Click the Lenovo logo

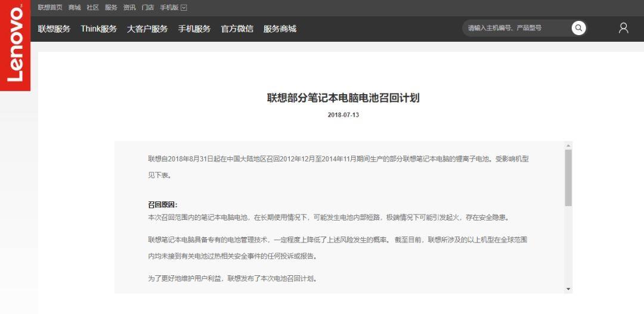[x=15, y=45]
